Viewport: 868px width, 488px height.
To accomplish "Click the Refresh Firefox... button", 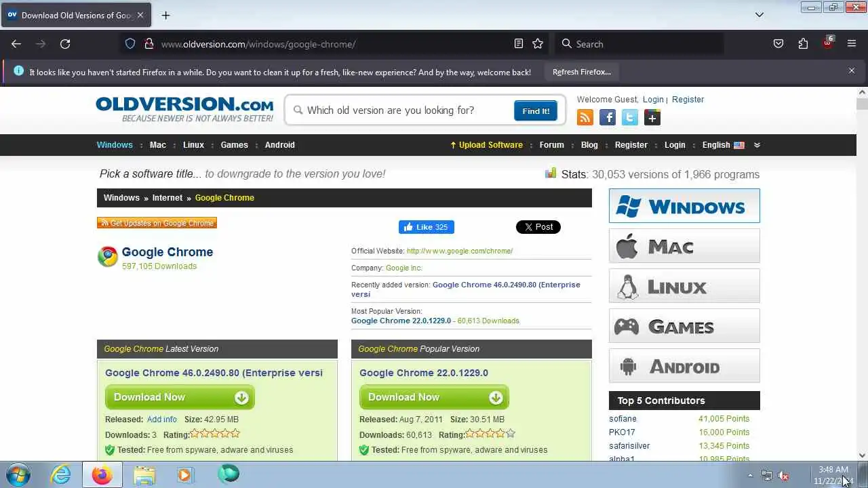I will (582, 72).
